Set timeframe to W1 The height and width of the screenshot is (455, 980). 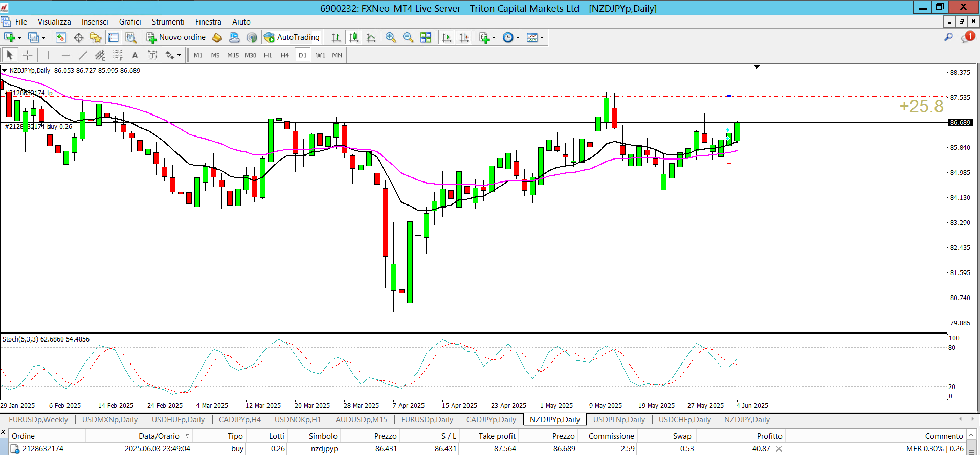321,55
